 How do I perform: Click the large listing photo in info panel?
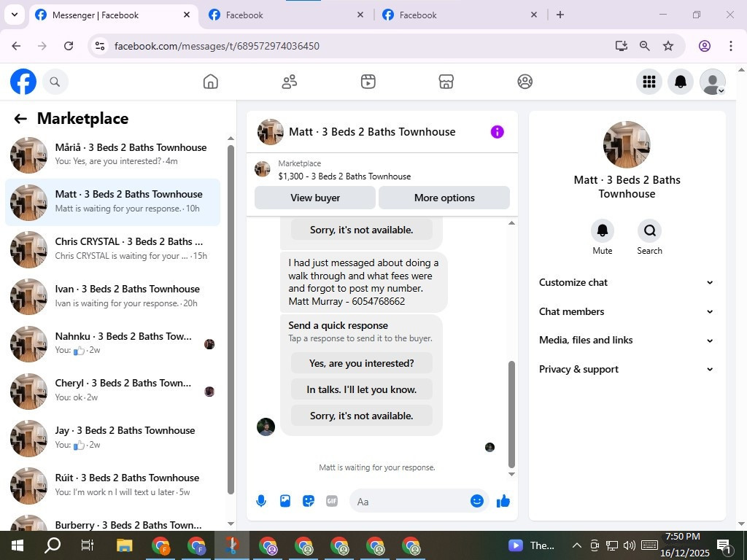coord(627,145)
